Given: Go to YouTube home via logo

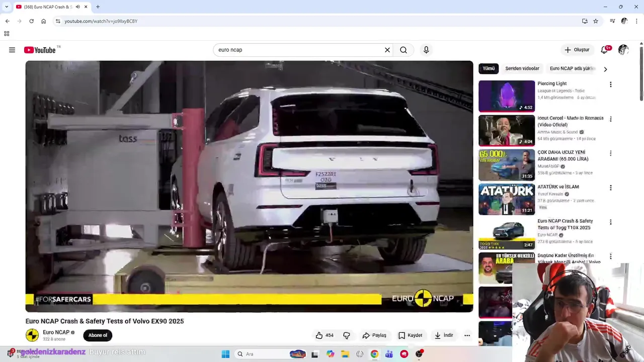Looking at the screenshot, I should tap(40, 50).
